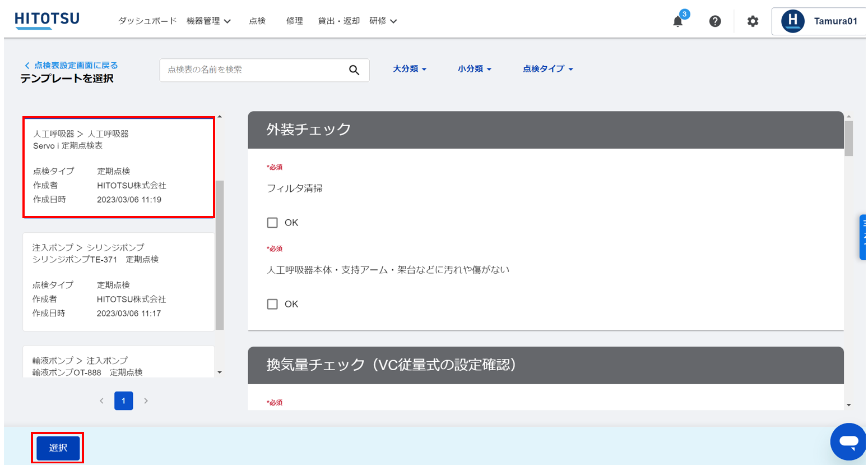Click the Tamura01 user avatar
The image size is (868, 465).
(x=793, y=21)
